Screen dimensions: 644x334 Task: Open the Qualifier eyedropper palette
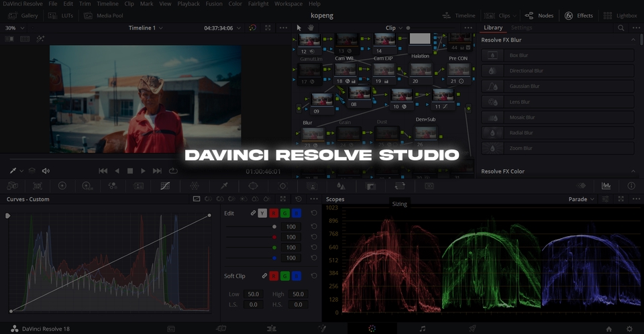pos(224,186)
